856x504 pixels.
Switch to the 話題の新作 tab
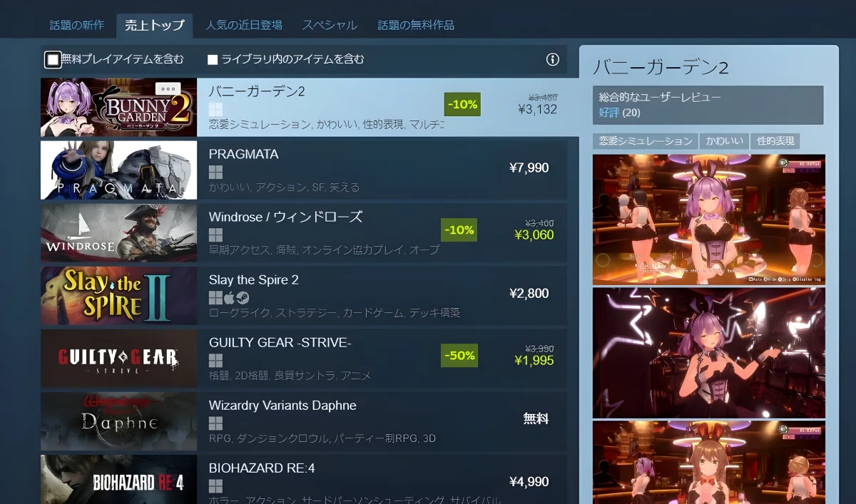pyautogui.click(x=77, y=25)
